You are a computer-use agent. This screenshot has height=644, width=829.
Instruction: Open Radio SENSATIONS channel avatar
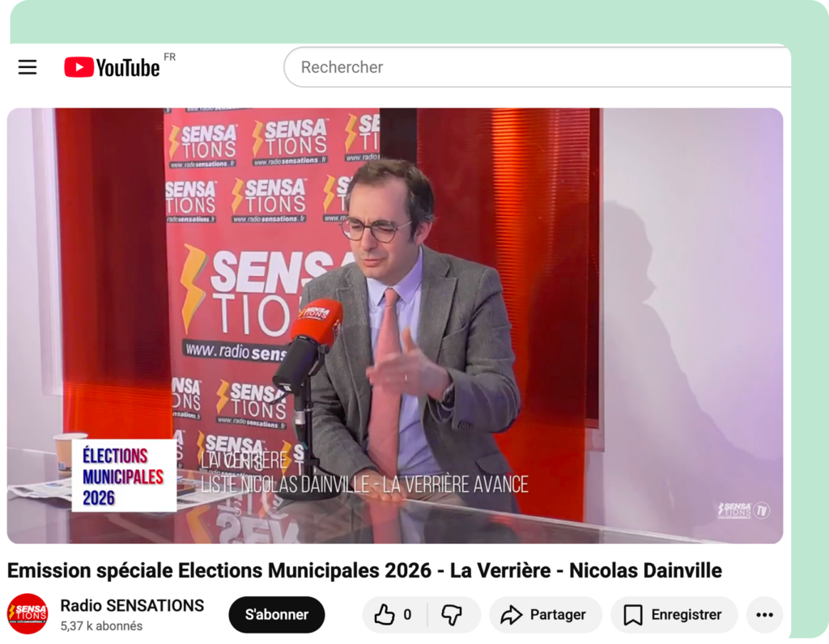(28, 614)
